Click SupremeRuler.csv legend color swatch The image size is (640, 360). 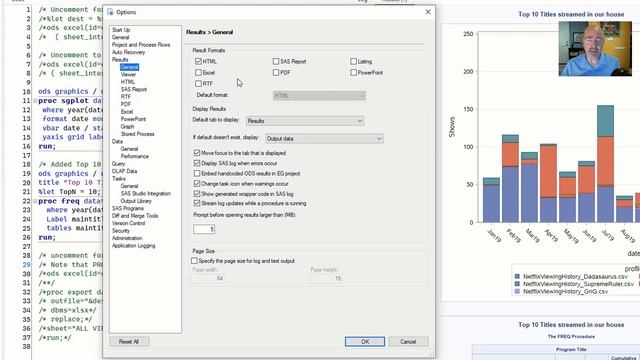tap(517, 284)
